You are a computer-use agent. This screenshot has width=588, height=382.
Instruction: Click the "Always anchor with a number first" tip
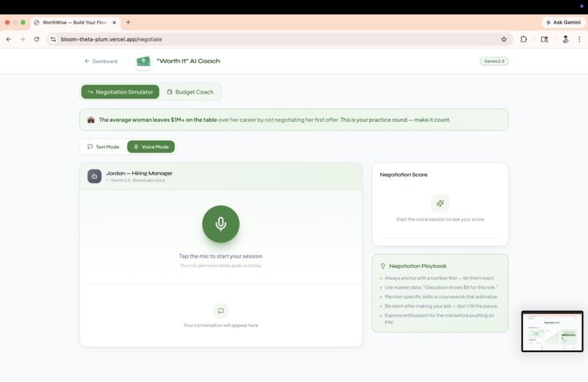click(x=439, y=278)
